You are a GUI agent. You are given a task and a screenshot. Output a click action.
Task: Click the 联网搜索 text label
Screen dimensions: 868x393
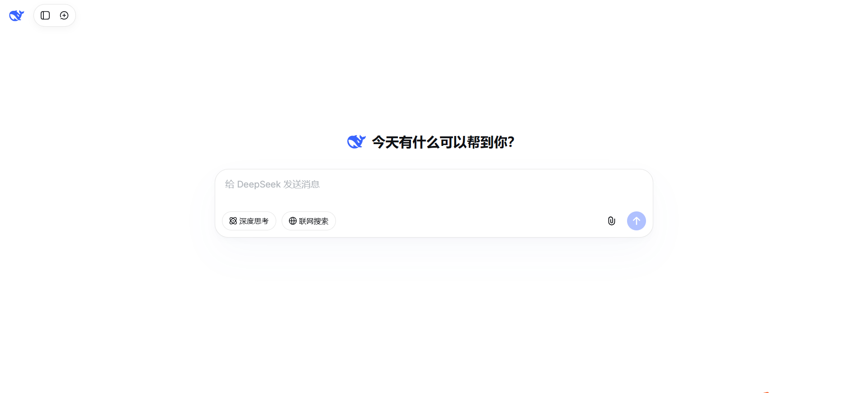click(x=313, y=221)
